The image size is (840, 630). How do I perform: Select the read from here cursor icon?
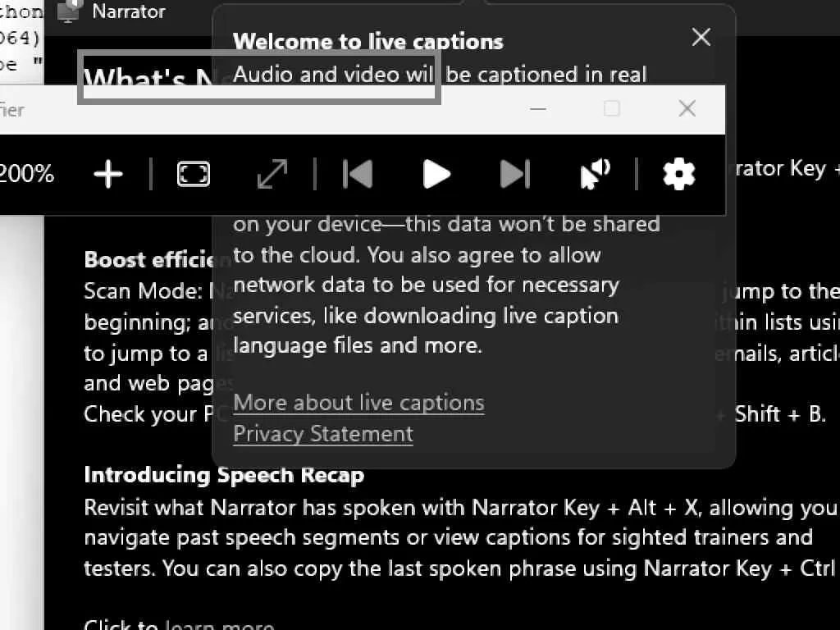595,174
